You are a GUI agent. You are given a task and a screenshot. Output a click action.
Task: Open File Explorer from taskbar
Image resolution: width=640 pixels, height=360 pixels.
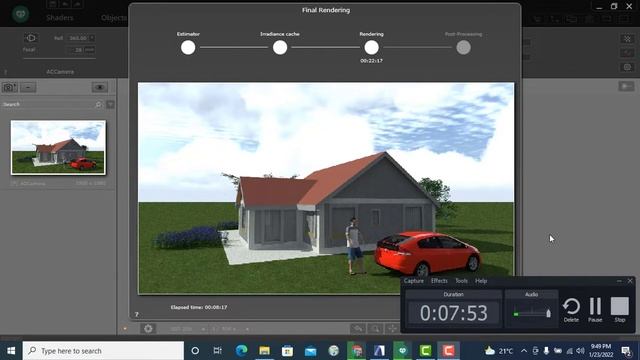point(264,351)
